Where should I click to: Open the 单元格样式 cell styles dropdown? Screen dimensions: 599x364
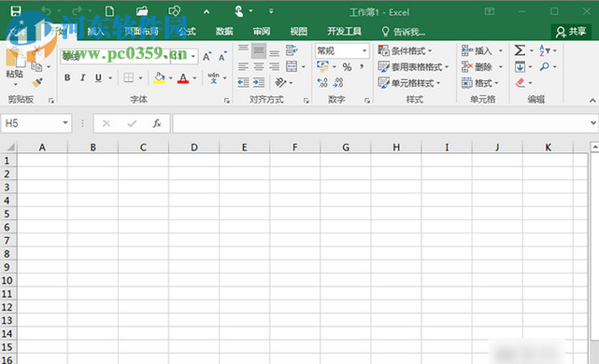click(x=409, y=83)
